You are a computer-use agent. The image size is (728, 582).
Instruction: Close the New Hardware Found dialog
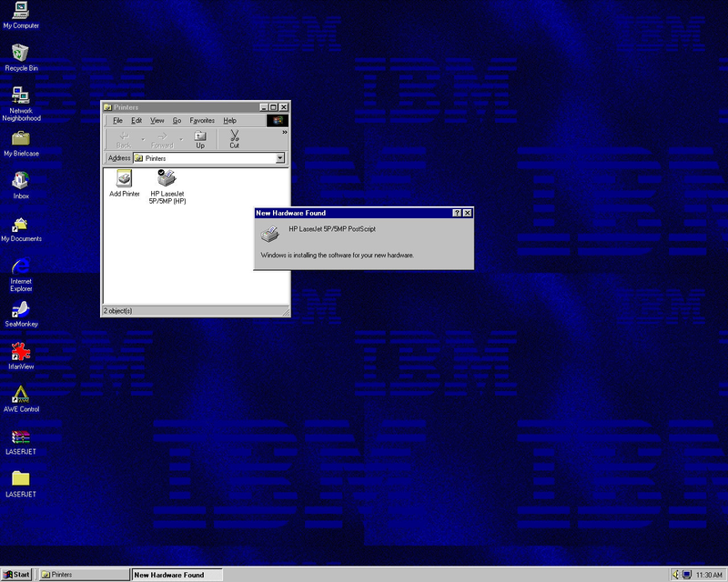[x=468, y=213]
